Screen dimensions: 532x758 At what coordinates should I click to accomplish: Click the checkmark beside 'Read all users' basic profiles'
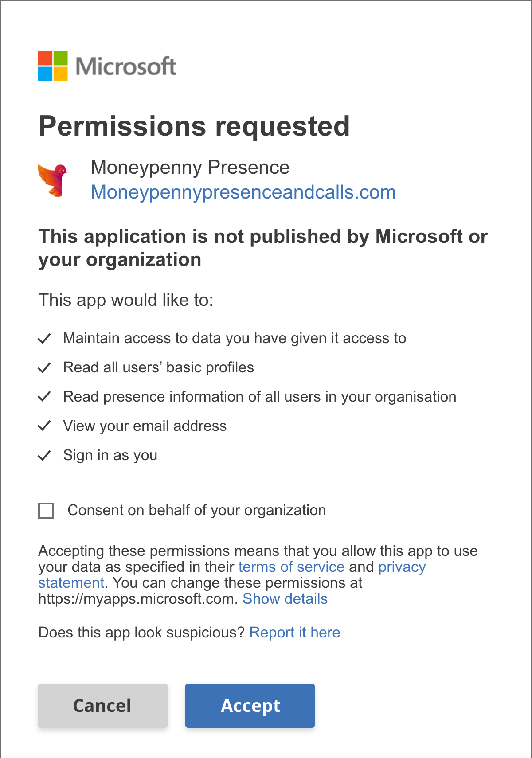(45, 367)
